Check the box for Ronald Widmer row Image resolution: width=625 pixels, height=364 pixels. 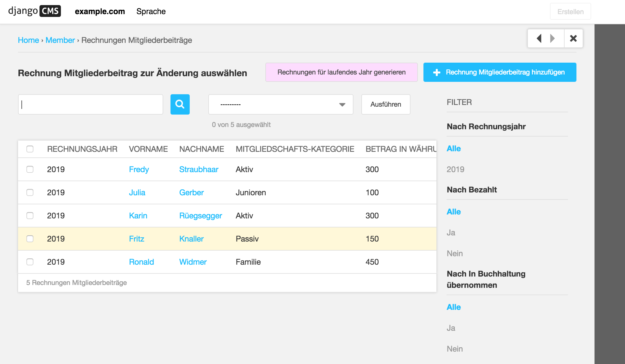[x=30, y=262]
